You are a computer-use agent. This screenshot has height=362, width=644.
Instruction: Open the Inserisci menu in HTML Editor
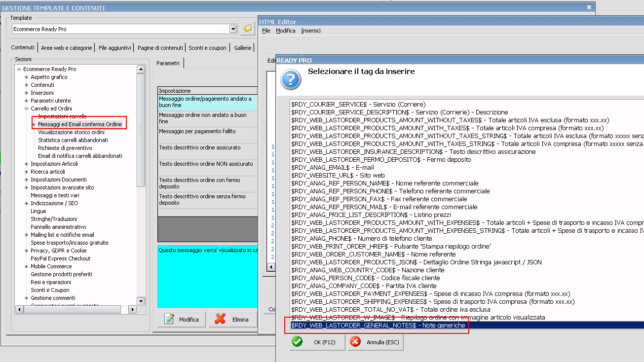311,31
